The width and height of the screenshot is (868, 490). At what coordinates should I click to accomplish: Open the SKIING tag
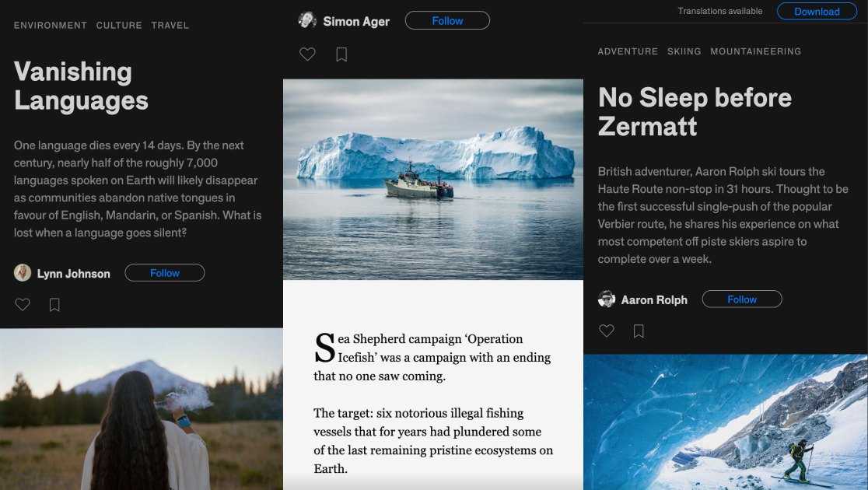[684, 51]
